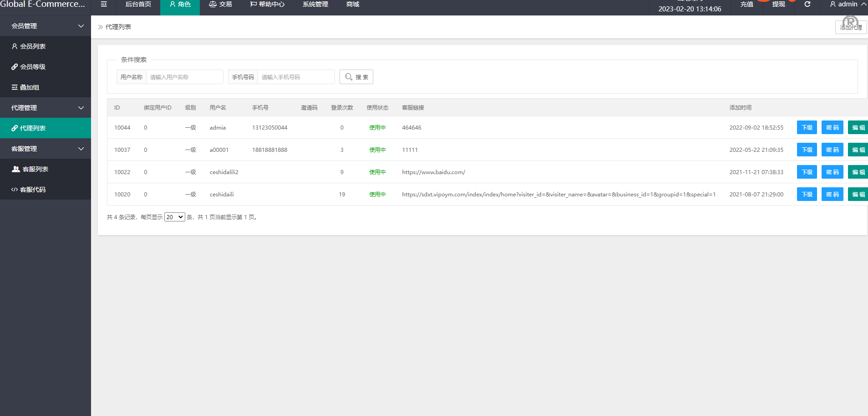868x416 pixels.
Task: Click 下级 button for agent admia
Action: coord(807,128)
